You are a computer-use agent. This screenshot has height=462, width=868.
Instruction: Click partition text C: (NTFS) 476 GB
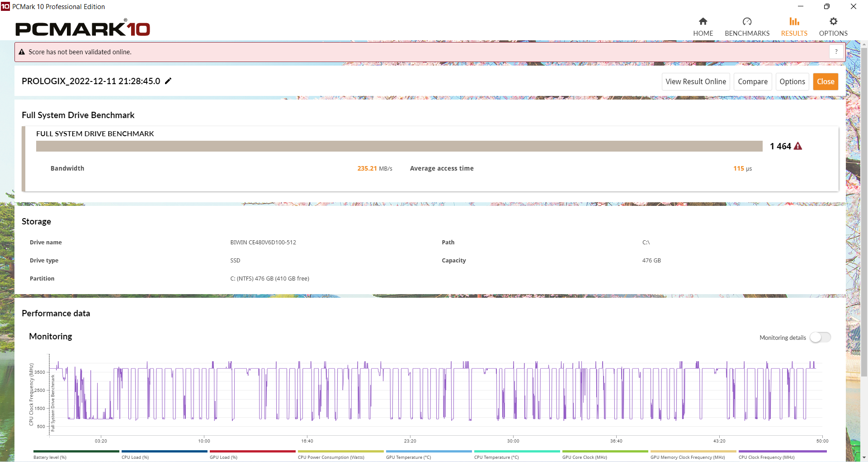click(x=269, y=279)
